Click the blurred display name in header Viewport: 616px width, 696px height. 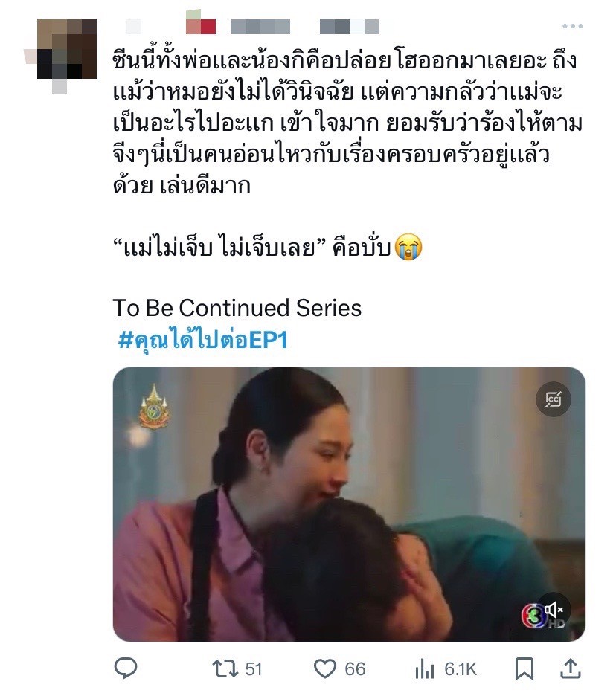pos(171,27)
